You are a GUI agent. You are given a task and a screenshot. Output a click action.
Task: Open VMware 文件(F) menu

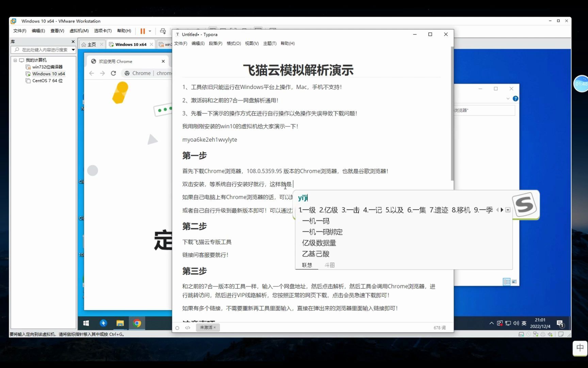click(x=20, y=31)
